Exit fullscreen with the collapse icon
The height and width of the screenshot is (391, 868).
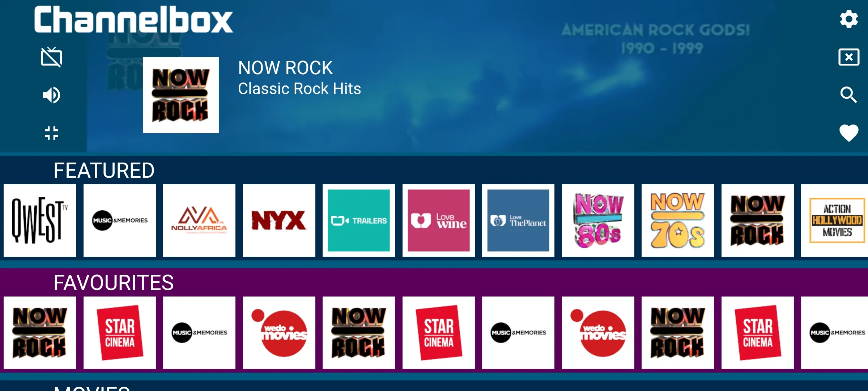[51, 133]
